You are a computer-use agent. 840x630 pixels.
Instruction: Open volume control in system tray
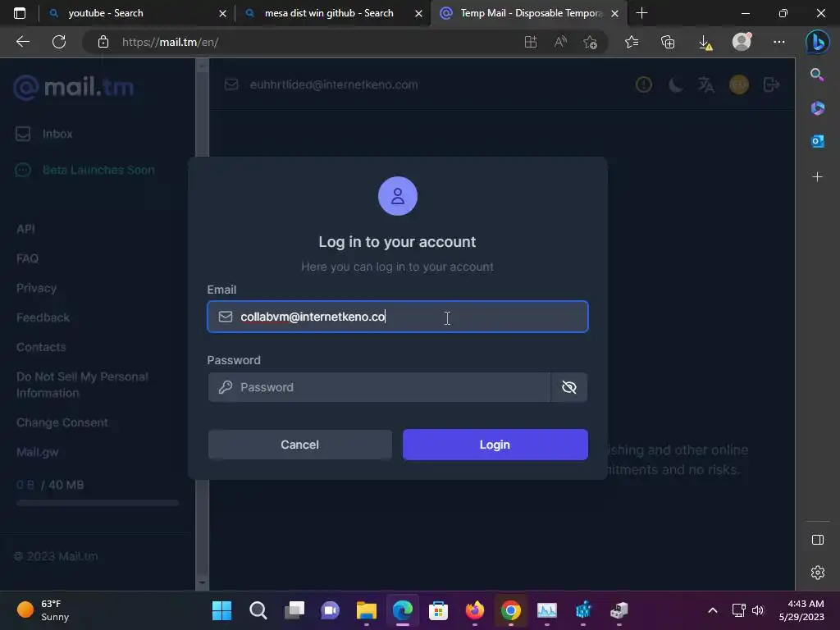(x=757, y=610)
